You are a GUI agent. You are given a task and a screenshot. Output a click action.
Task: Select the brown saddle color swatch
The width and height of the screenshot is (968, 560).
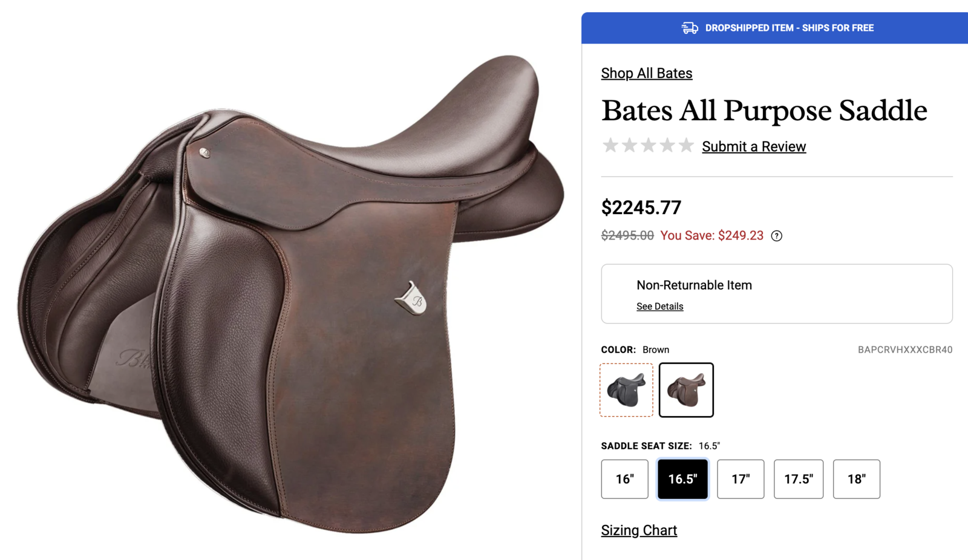pyautogui.click(x=686, y=390)
